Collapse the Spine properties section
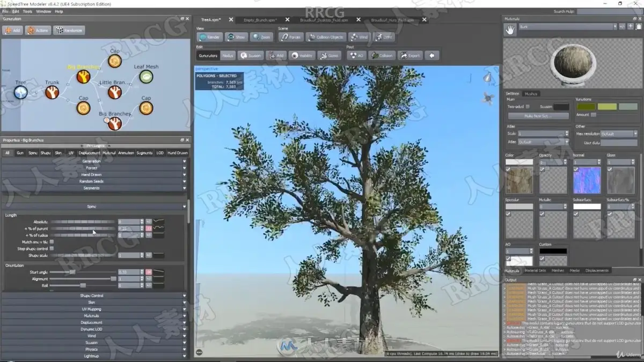 click(94, 206)
